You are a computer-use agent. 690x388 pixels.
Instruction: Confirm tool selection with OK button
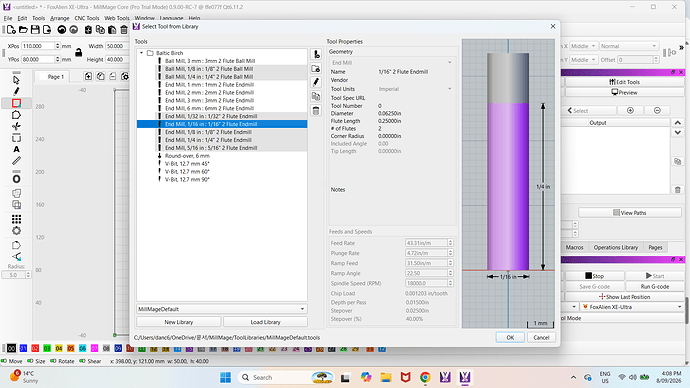(x=510, y=337)
